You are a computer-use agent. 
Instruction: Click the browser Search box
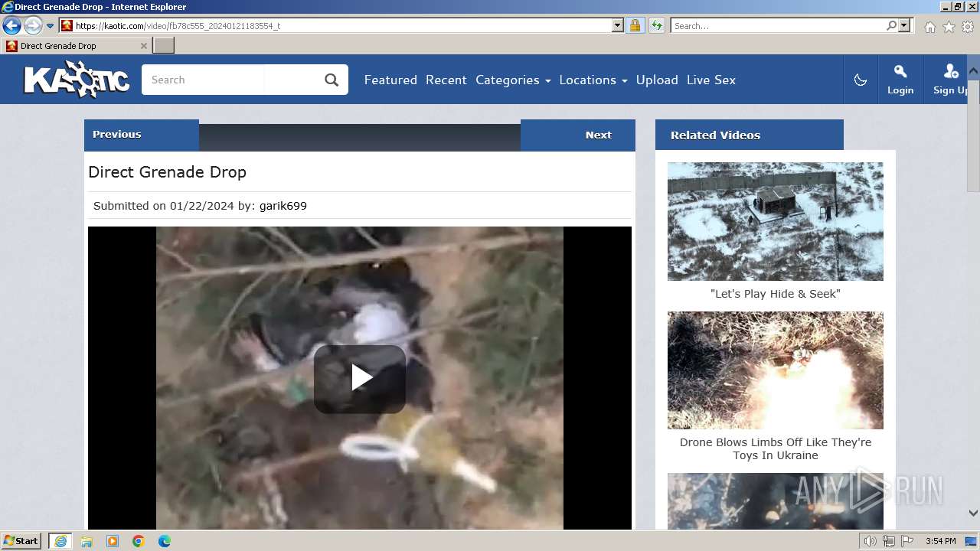pos(777,25)
